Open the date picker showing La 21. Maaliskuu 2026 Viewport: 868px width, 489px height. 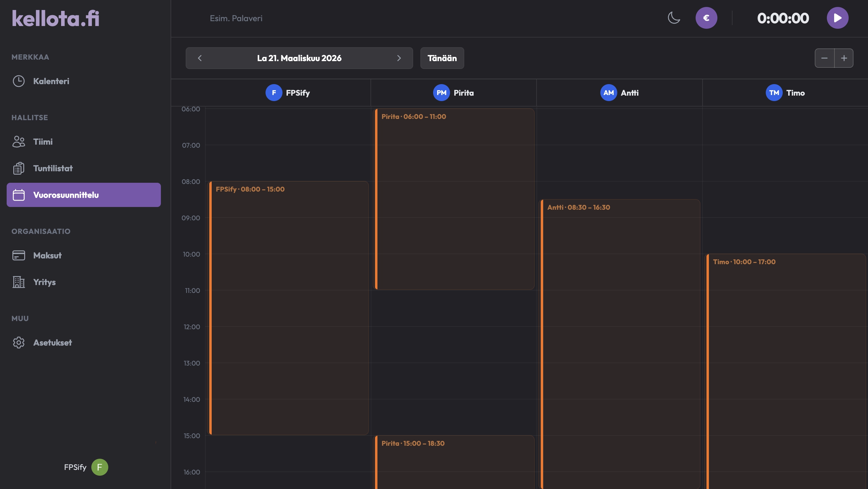[x=299, y=58]
